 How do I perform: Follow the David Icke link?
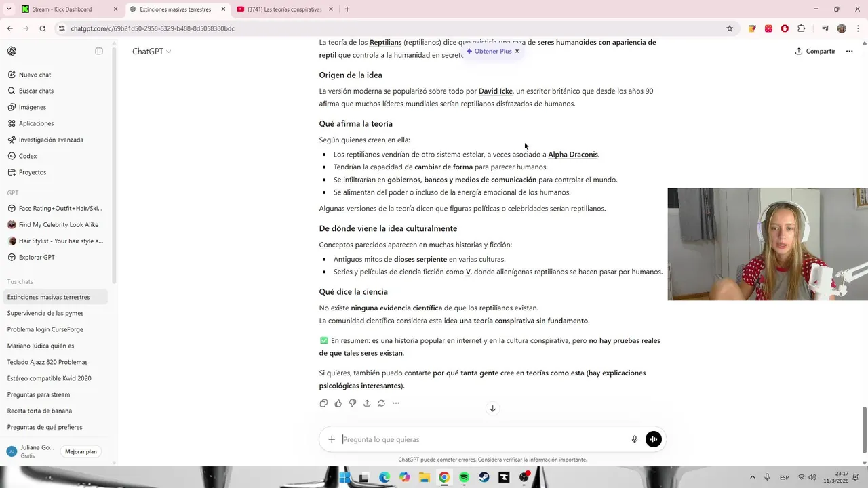click(x=496, y=91)
